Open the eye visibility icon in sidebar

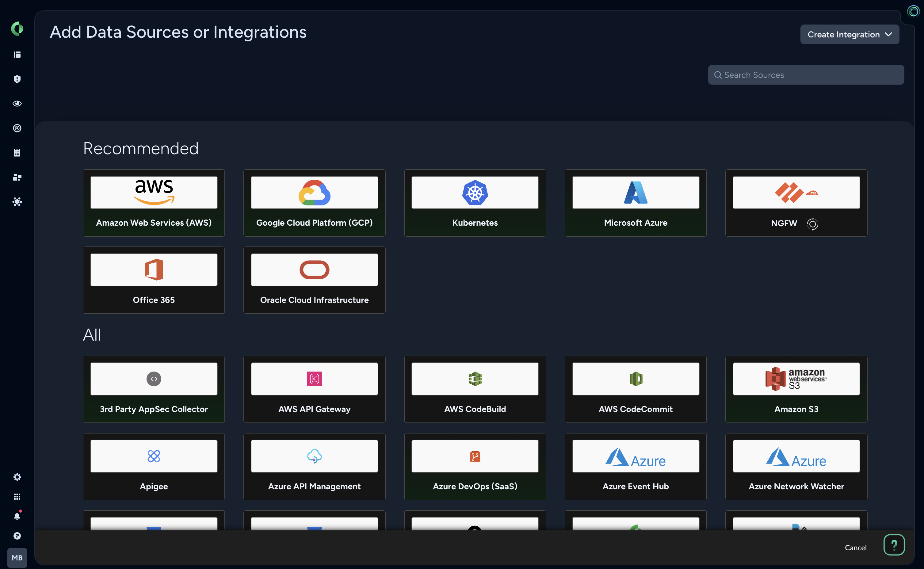[17, 104]
